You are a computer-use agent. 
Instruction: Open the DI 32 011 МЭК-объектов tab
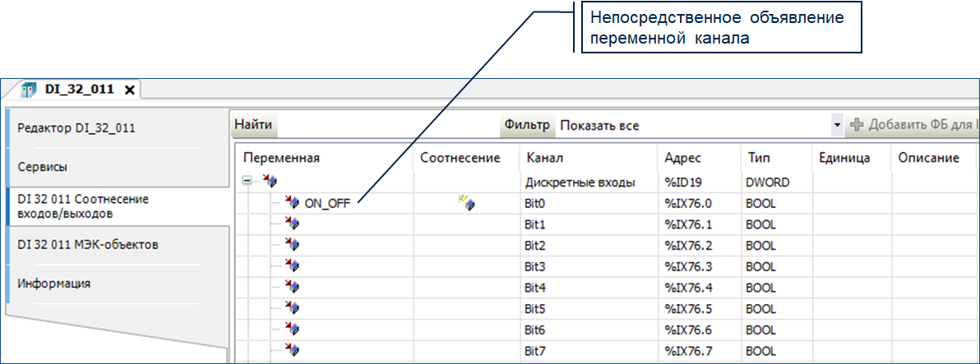click(x=88, y=244)
